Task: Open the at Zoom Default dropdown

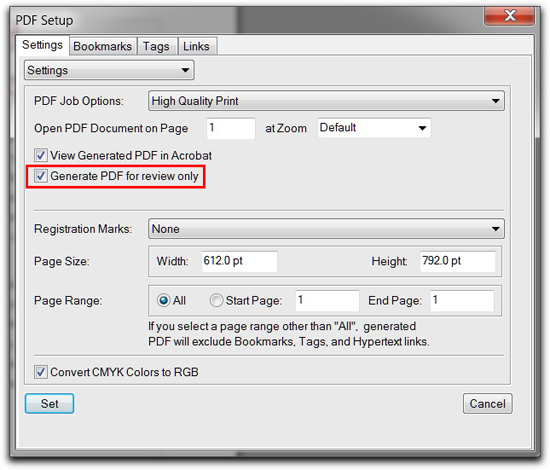Action: [x=374, y=128]
